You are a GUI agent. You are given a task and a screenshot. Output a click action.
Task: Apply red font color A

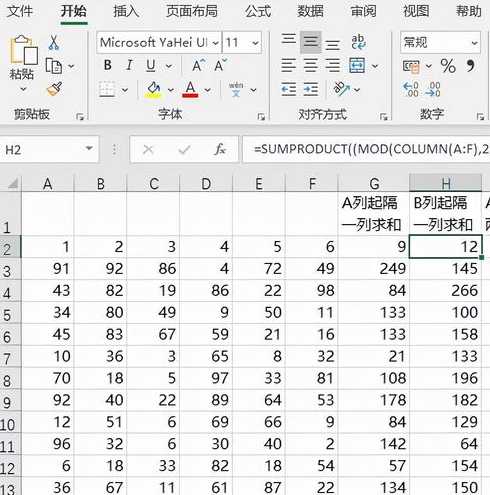click(x=190, y=89)
